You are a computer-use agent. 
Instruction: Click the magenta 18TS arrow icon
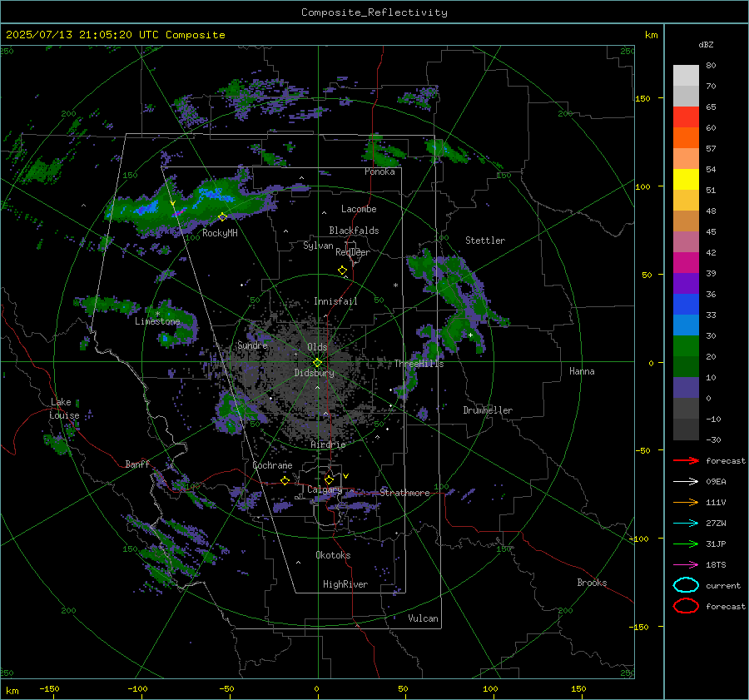[x=686, y=565]
